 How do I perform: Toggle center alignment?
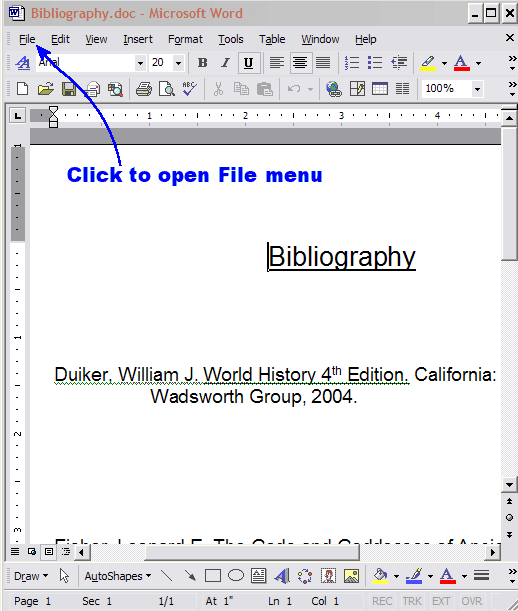pyautogui.click(x=300, y=63)
